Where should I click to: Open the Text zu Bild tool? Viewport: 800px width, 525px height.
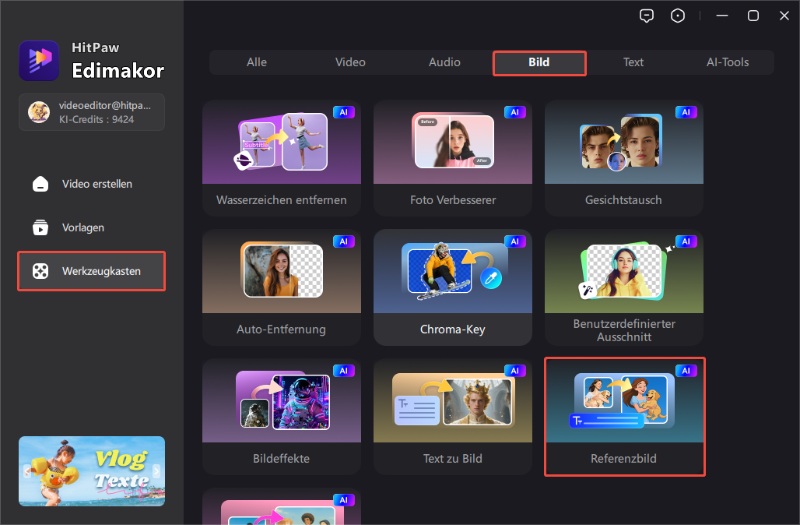(452, 415)
